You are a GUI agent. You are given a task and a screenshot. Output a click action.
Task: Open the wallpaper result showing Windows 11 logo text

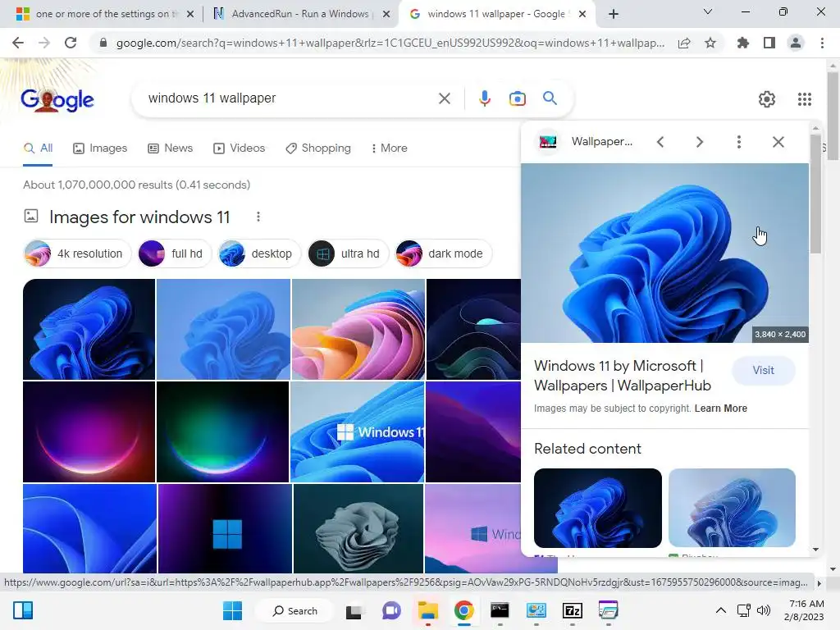click(x=357, y=431)
